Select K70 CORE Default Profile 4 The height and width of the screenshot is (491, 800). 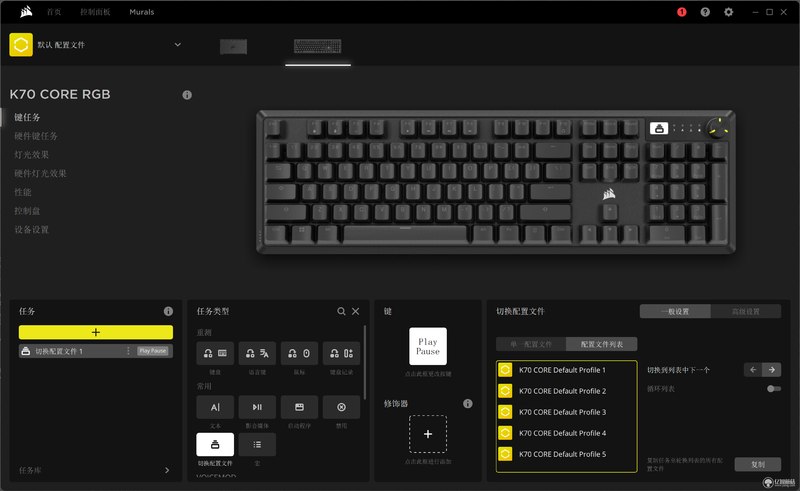coord(566,433)
